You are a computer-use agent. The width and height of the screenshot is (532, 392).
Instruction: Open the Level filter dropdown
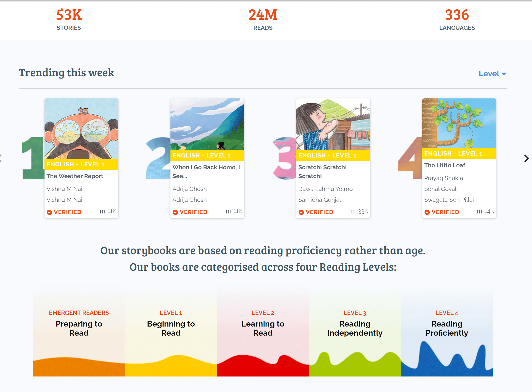click(x=492, y=74)
